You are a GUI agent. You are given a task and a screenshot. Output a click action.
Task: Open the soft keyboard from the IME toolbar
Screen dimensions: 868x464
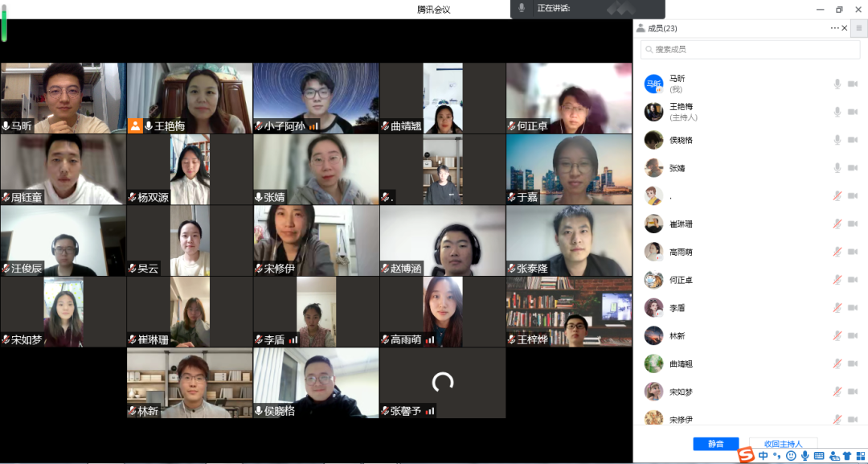point(819,456)
